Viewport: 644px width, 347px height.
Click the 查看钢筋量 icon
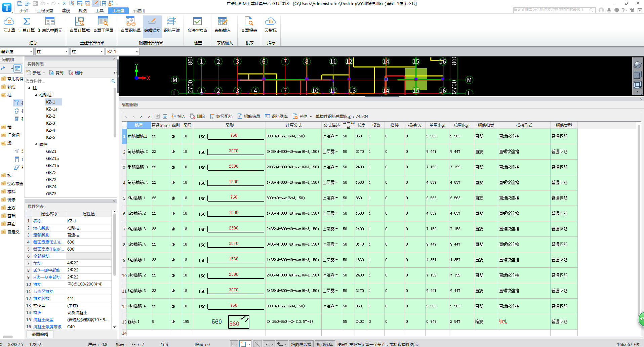tap(131, 25)
